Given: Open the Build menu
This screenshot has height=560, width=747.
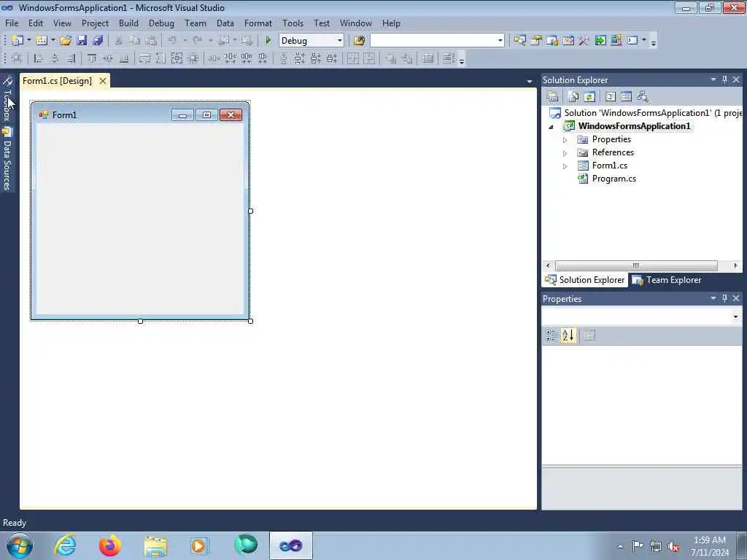Looking at the screenshot, I should (128, 23).
